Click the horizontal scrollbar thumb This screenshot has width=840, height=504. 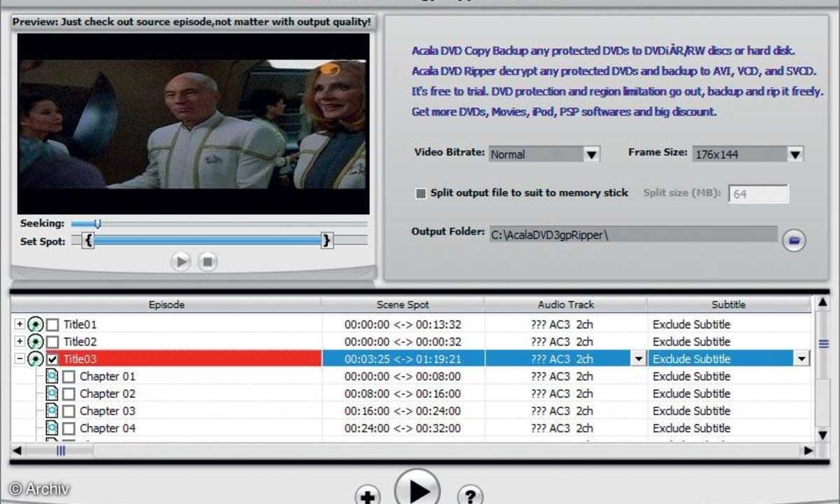(x=60, y=451)
